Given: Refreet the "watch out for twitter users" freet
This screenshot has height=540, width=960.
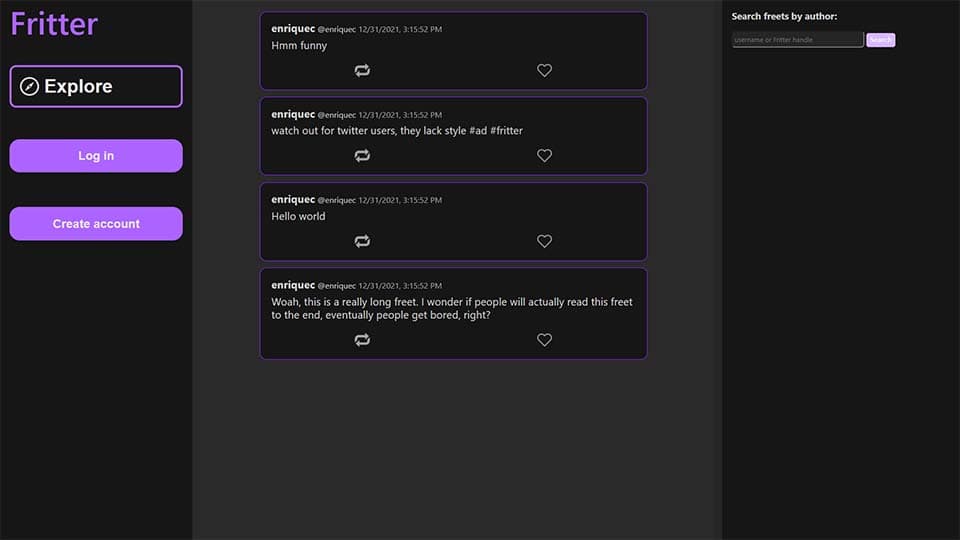Looking at the screenshot, I should 362,155.
